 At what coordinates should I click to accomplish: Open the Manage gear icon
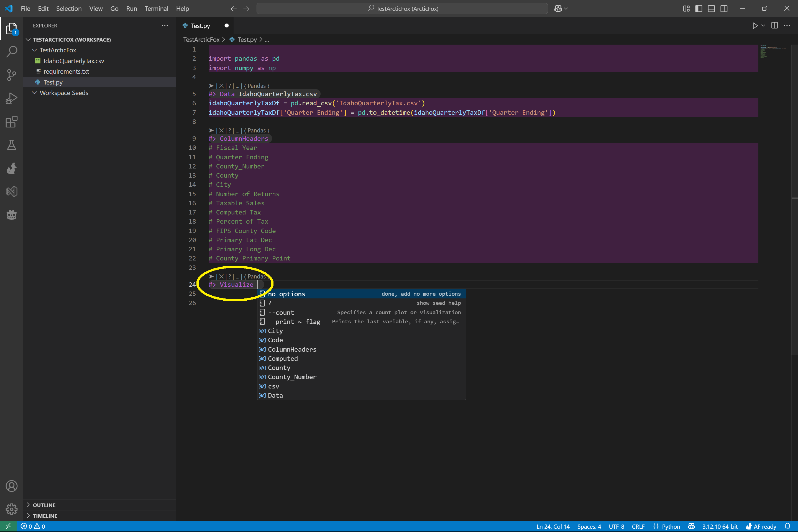12,509
